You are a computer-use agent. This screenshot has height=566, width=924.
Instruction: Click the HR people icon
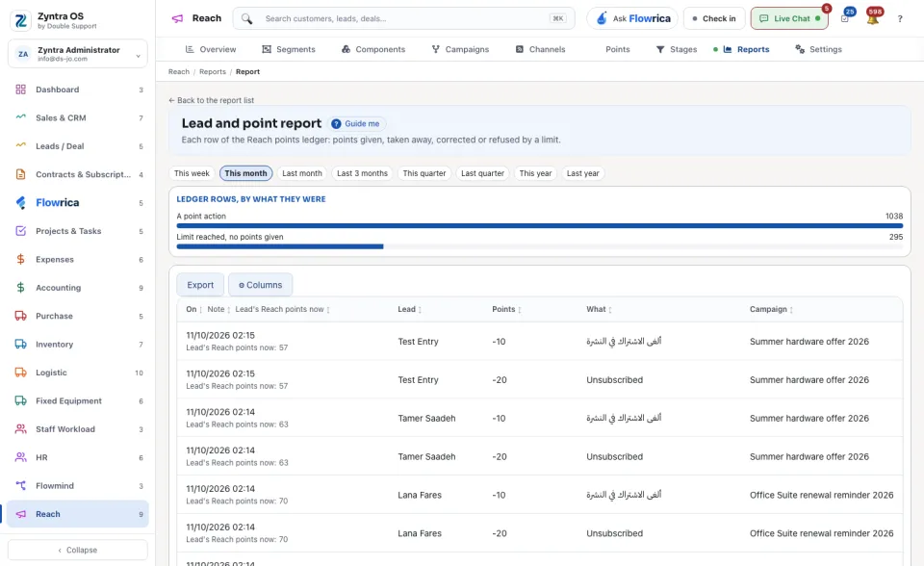20,457
